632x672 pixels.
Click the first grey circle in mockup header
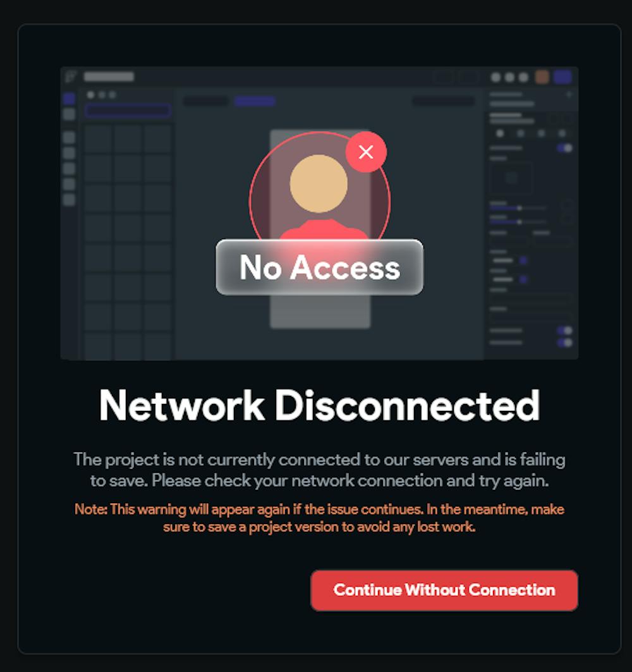[495, 77]
